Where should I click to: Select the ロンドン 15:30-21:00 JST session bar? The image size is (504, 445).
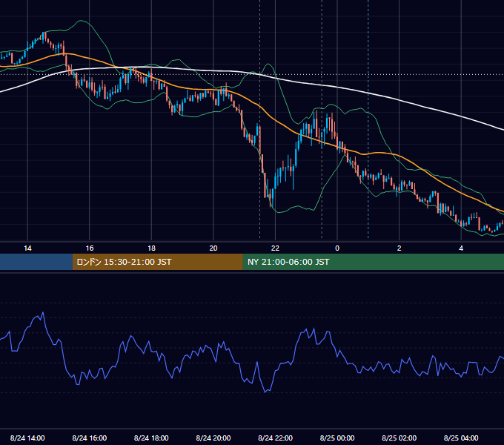157,262
